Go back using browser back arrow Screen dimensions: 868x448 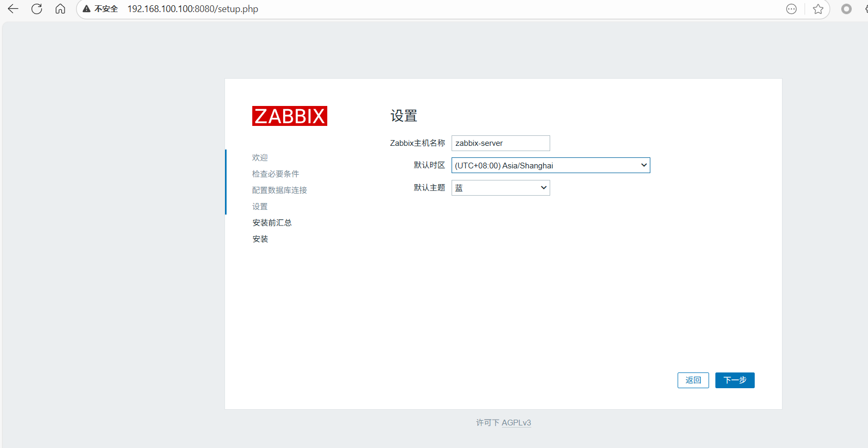13,9
